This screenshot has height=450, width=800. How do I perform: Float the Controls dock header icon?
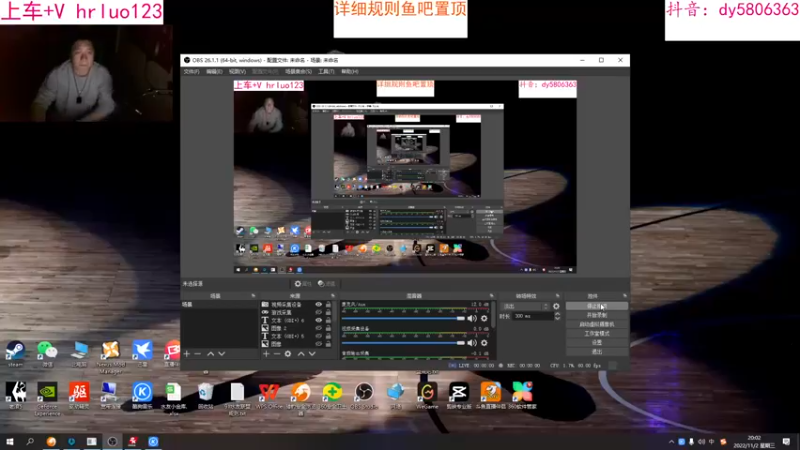pos(624,296)
